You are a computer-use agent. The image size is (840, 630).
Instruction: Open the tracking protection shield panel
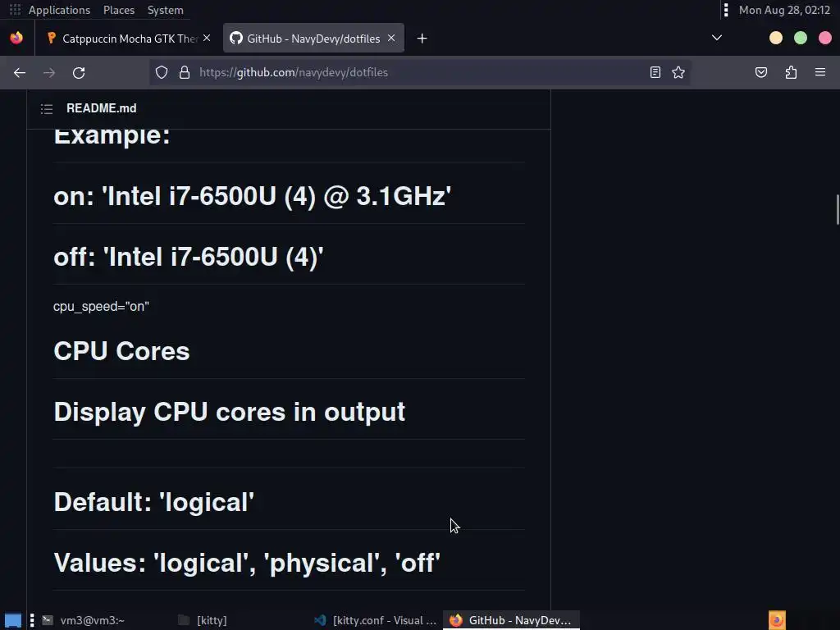coord(162,72)
